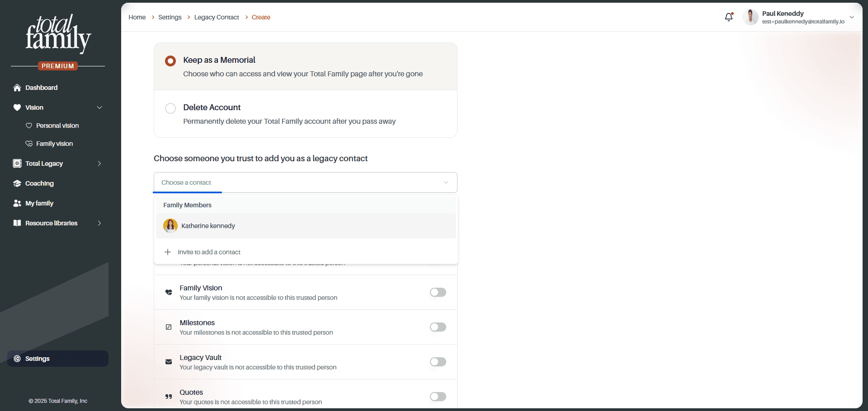Click the Coaching graduation cap icon
868x411 pixels.
[17, 183]
